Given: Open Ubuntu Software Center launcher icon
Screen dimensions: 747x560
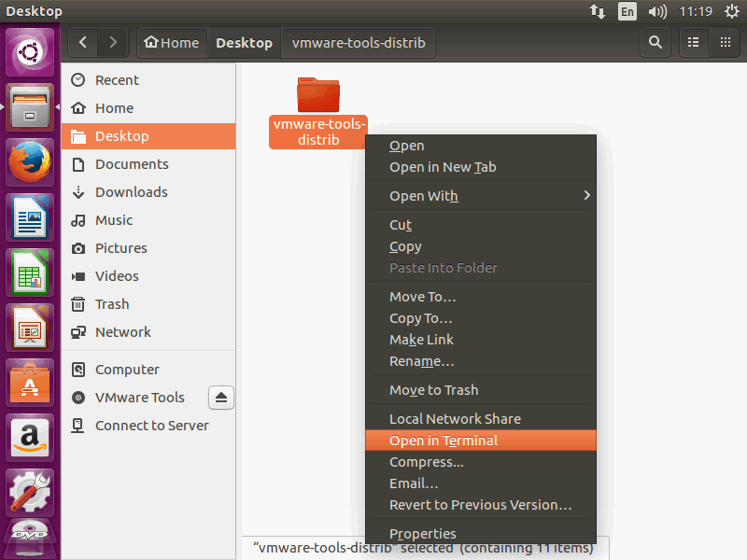Looking at the screenshot, I should tap(30, 384).
